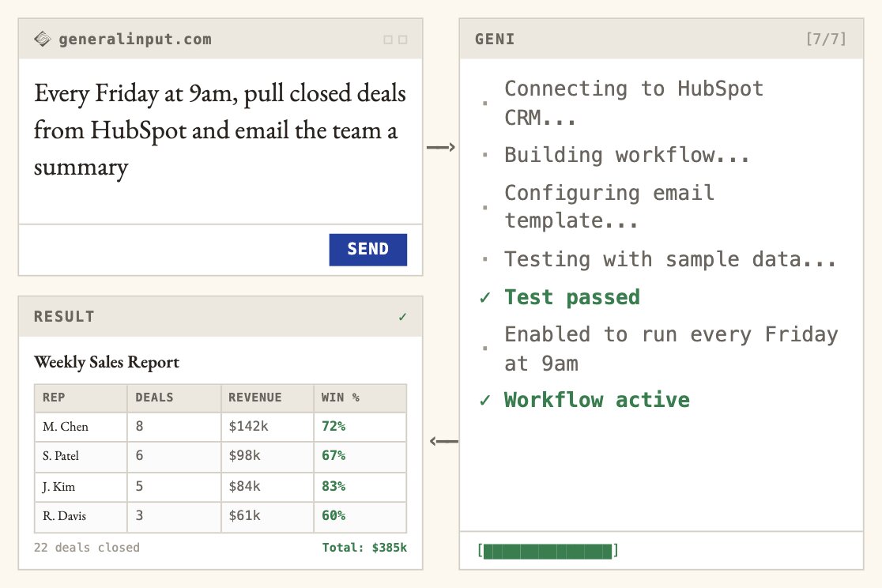Select the R. Davis cell

pyautogui.click(x=81, y=517)
